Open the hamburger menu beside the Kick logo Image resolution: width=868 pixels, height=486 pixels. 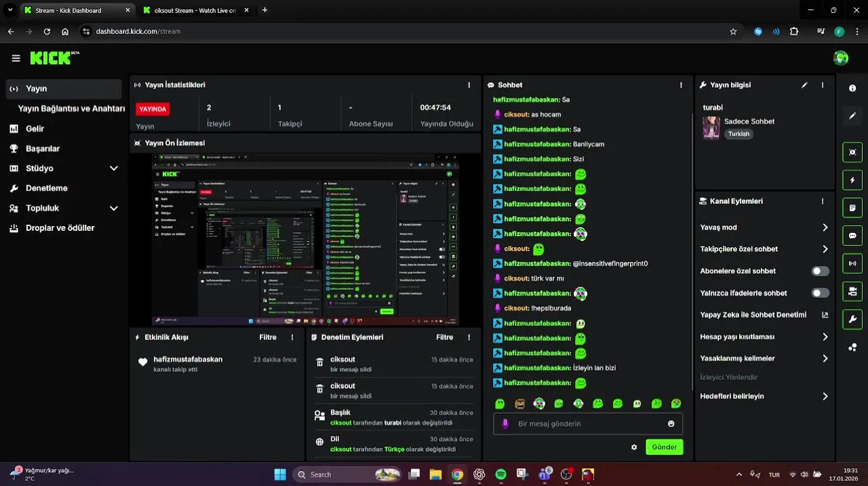click(16, 58)
